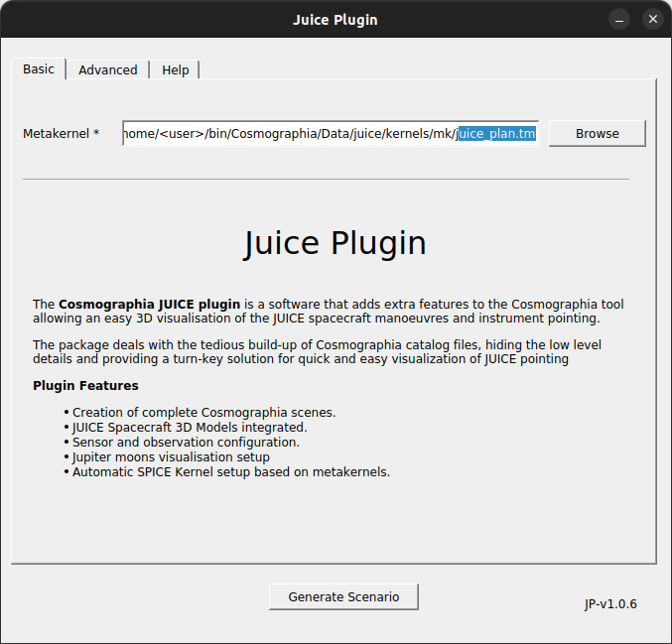Click the Metakernel * label
672x644 pixels.
[x=62, y=133]
